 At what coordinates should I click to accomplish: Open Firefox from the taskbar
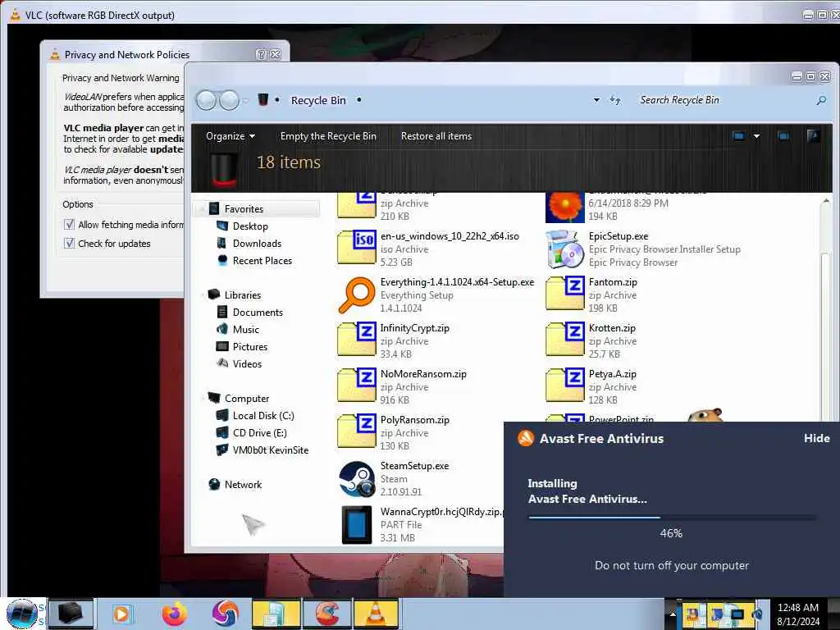pos(175,614)
